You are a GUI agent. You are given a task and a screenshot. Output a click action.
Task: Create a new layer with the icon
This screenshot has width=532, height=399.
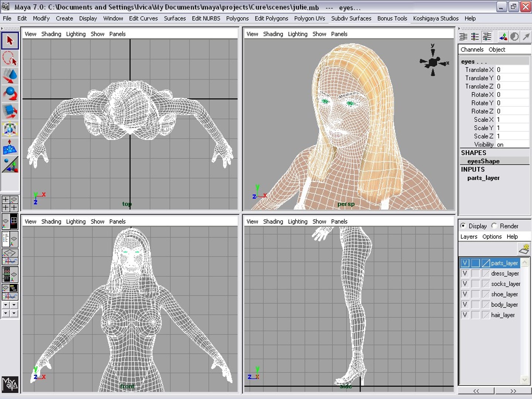coord(524,249)
